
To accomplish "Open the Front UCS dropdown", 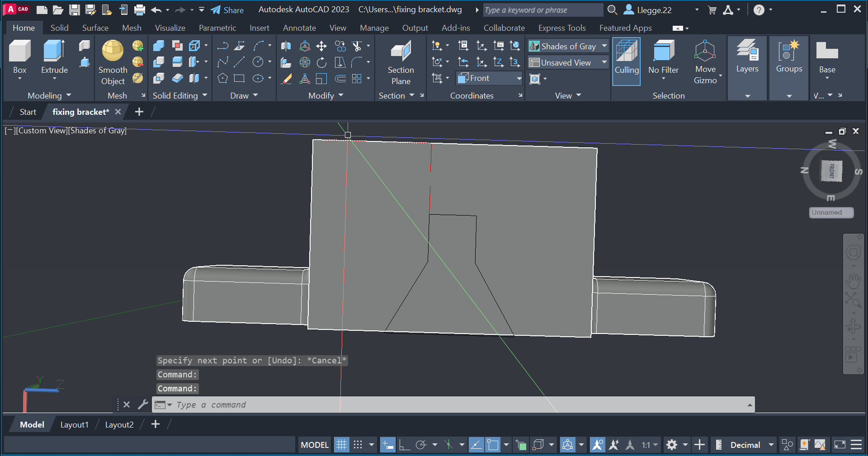I will point(490,78).
